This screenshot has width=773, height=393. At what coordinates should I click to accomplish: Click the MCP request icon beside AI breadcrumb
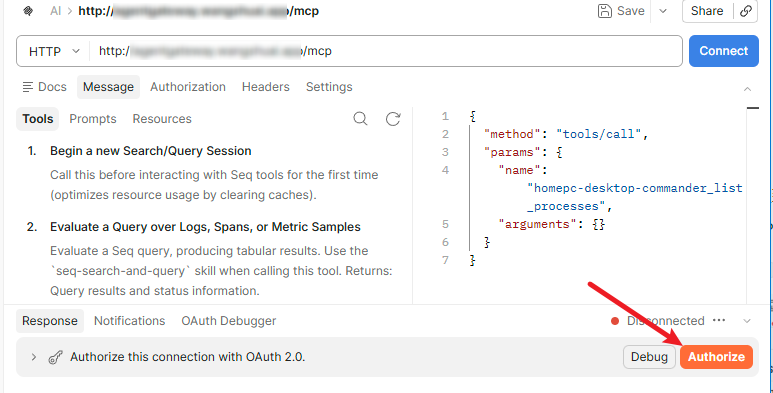28,11
